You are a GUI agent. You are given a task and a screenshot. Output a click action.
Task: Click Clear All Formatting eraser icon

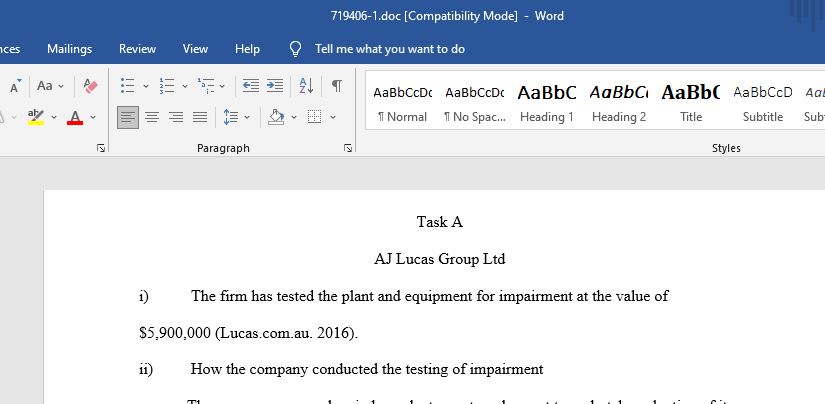pyautogui.click(x=90, y=86)
